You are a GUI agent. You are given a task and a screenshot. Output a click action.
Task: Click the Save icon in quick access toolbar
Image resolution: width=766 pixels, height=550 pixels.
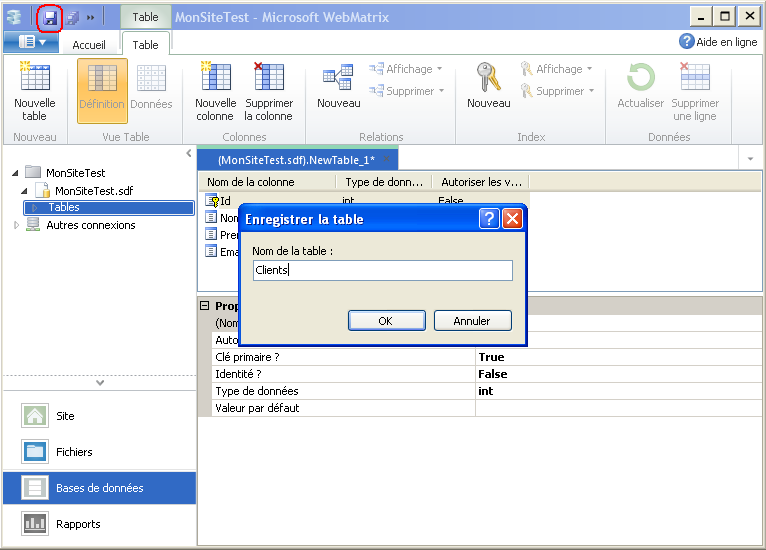pyautogui.click(x=50, y=17)
